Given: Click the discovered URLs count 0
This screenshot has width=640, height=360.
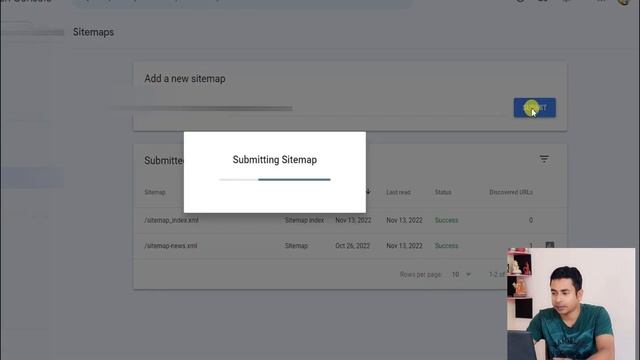Looking at the screenshot, I should (531, 220).
